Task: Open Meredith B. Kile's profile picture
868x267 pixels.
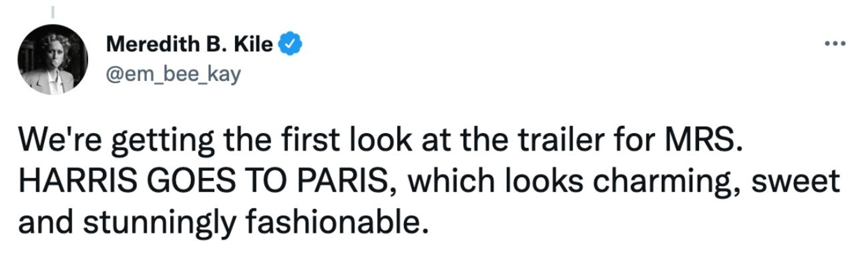Action: click(53, 59)
